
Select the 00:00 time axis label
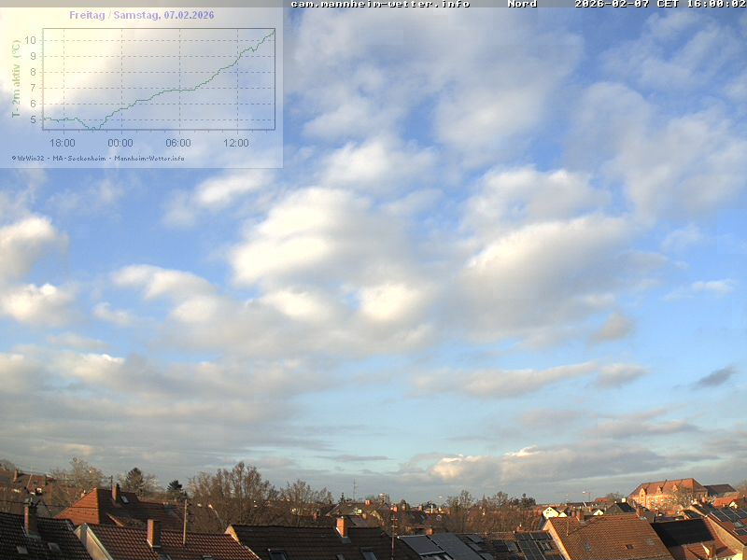tap(120, 143)
